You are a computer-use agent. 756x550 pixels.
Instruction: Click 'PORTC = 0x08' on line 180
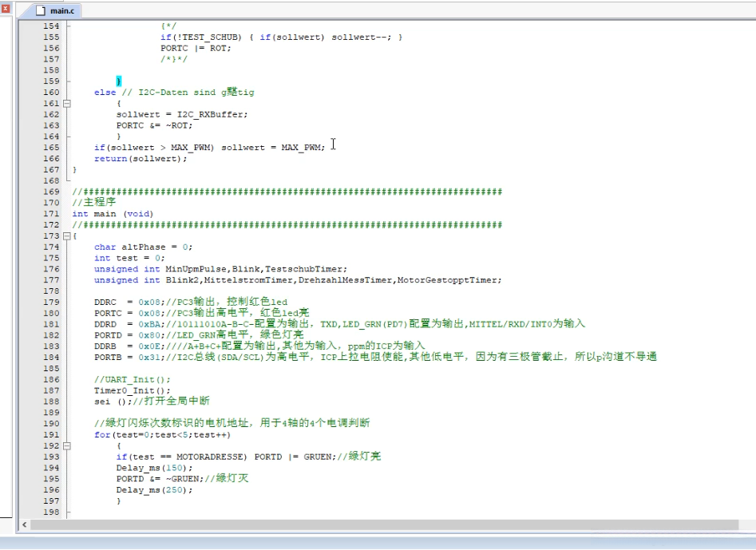pyautogui.click(x=129, y=314)
